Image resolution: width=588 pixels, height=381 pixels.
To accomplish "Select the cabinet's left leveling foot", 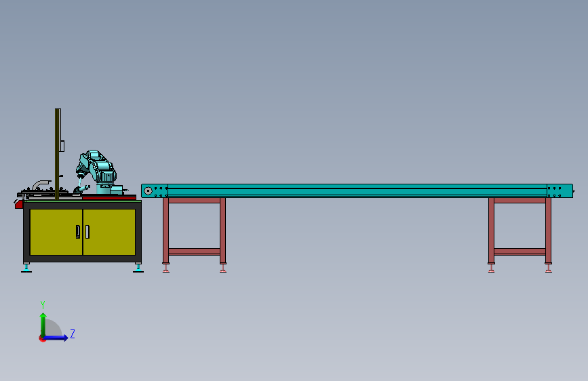I will (x=26, y=268).
